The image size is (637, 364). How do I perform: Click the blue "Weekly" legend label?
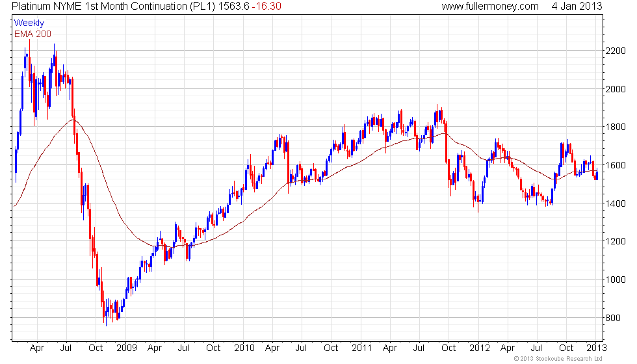(x=29, y=23)
